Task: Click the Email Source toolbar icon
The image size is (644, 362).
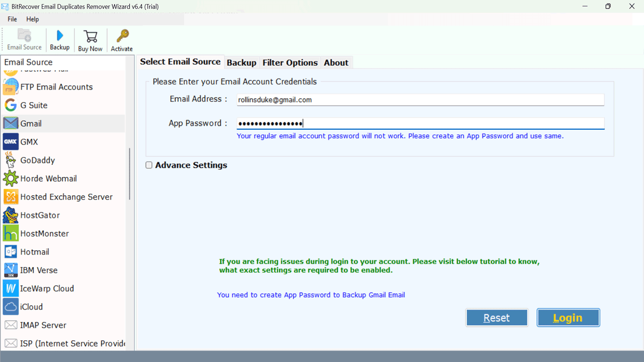Action: (x=24, y=35)
